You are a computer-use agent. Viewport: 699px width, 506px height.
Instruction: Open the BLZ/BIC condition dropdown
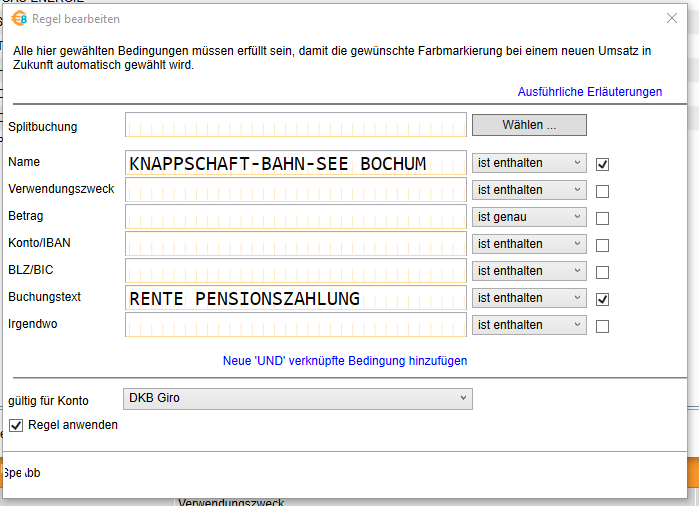[529, 271]
